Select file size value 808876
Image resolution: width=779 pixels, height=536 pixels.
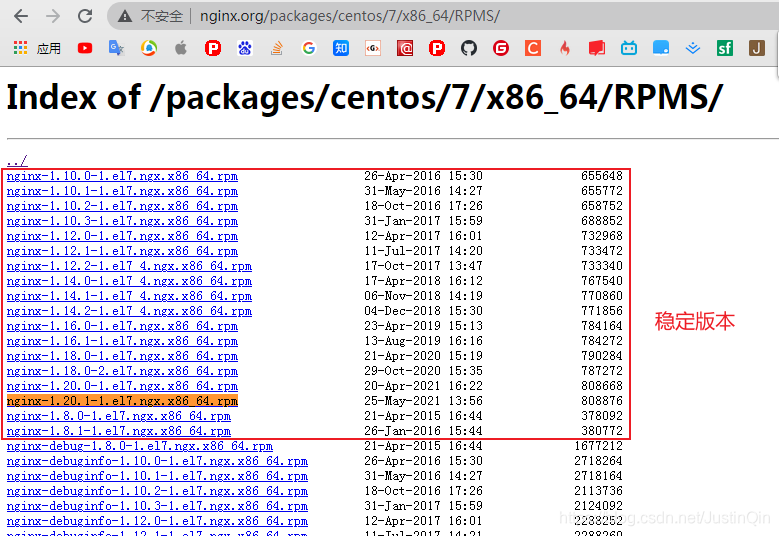602,401
